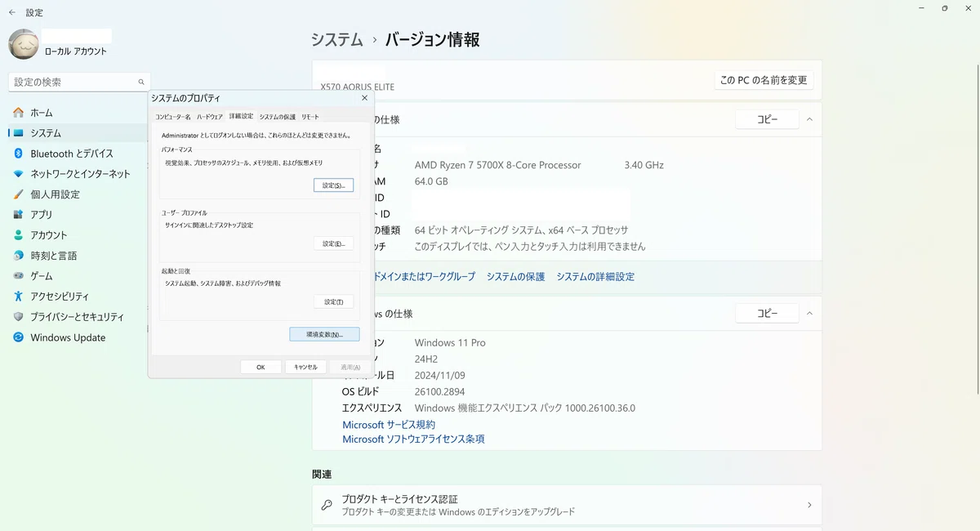The height and width of the screenshot is (531, 980).
Task: Open ゲーム settings page
Action: click(x=78, y=276)
